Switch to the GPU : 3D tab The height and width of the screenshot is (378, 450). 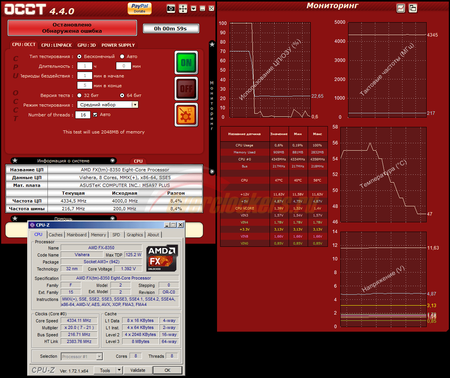point(87,45)
